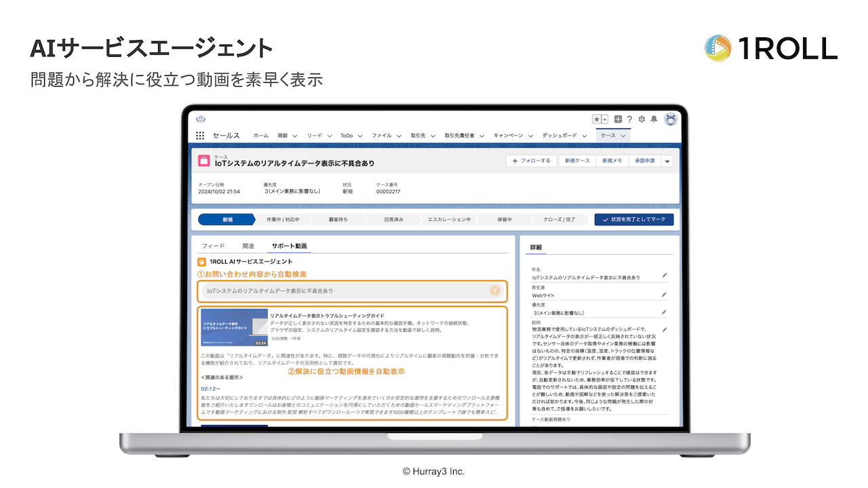Open the App Launcher grid icon
Screen dimensions: 868x488
[200, 136]
